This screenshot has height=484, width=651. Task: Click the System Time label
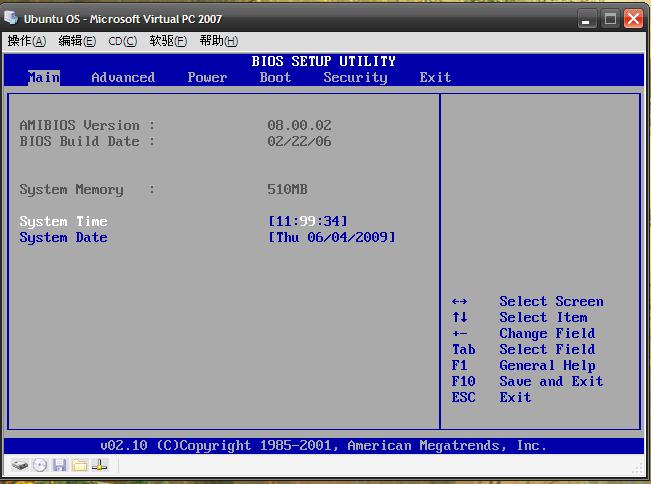tap(63, 221)
